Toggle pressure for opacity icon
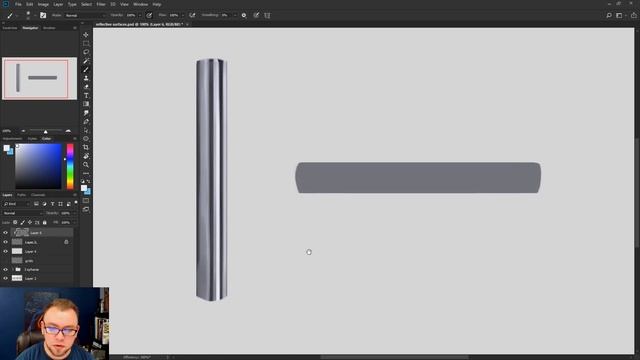This screenshot has height=360, width=640. (x=149, y=15)
